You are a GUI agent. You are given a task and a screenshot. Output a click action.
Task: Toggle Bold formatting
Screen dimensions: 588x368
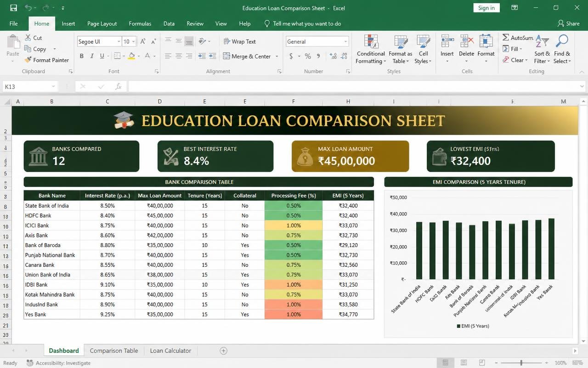(x=82, y=56)
